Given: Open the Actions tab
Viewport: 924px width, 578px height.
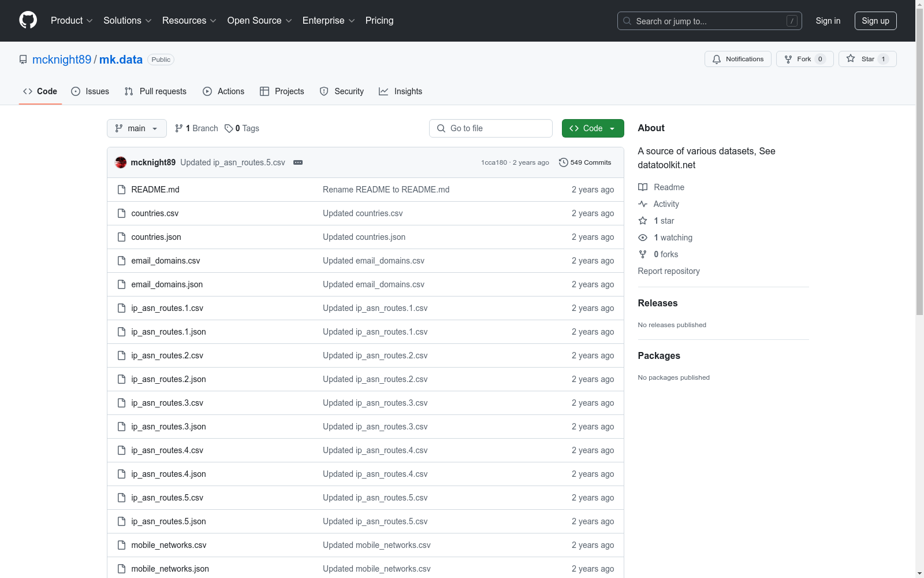Looking at the screenshot, I should (223, 91).
